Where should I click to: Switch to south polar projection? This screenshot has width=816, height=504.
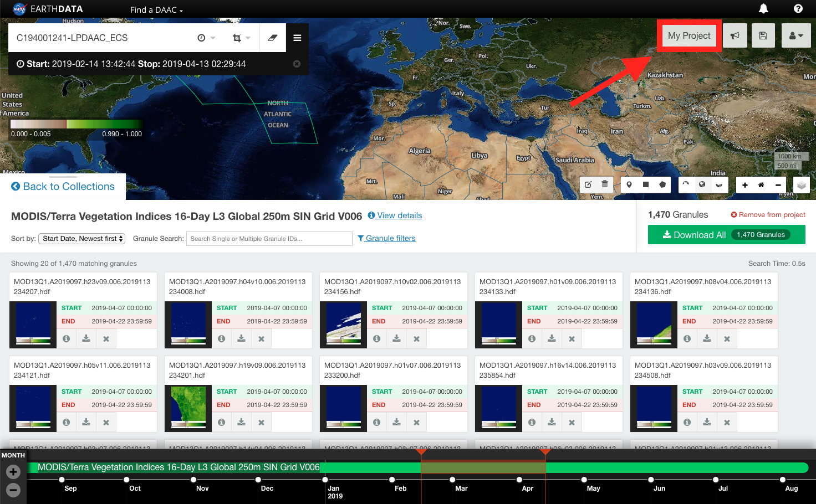[719, 184]
